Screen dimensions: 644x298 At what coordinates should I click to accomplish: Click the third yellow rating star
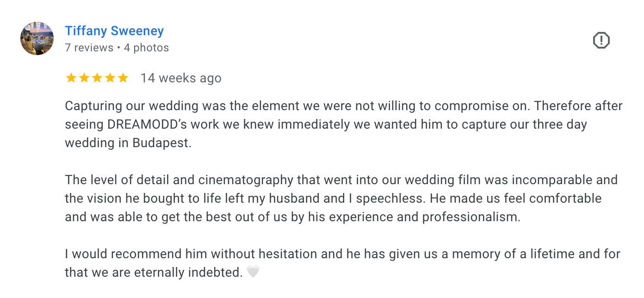(97, 78)
